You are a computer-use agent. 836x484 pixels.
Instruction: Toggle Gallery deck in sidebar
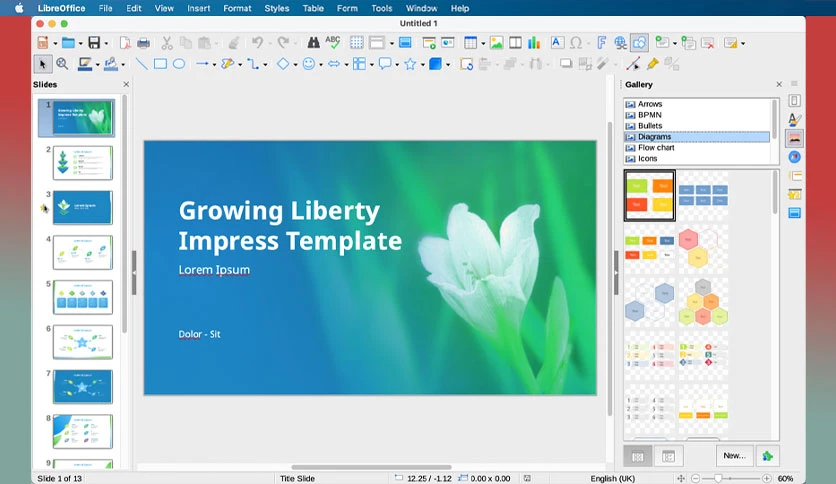[794, 138]
